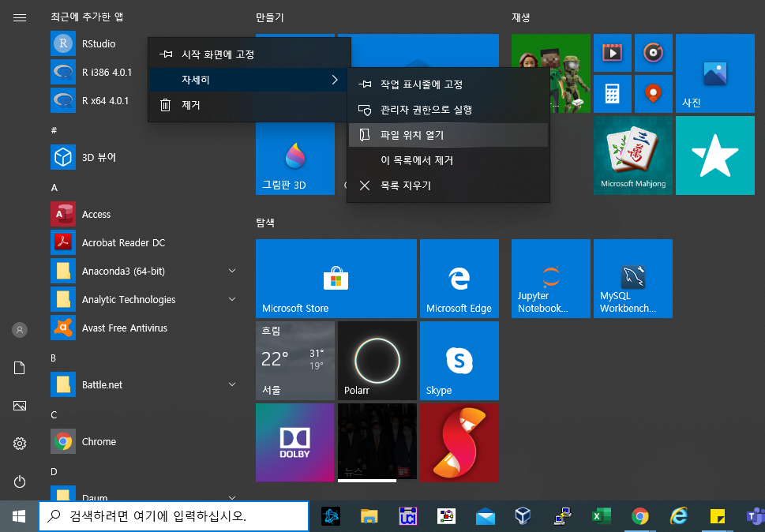Screen dimensions: 765x532
Task: Select 이 목록에서 제거
Action: 448,160
